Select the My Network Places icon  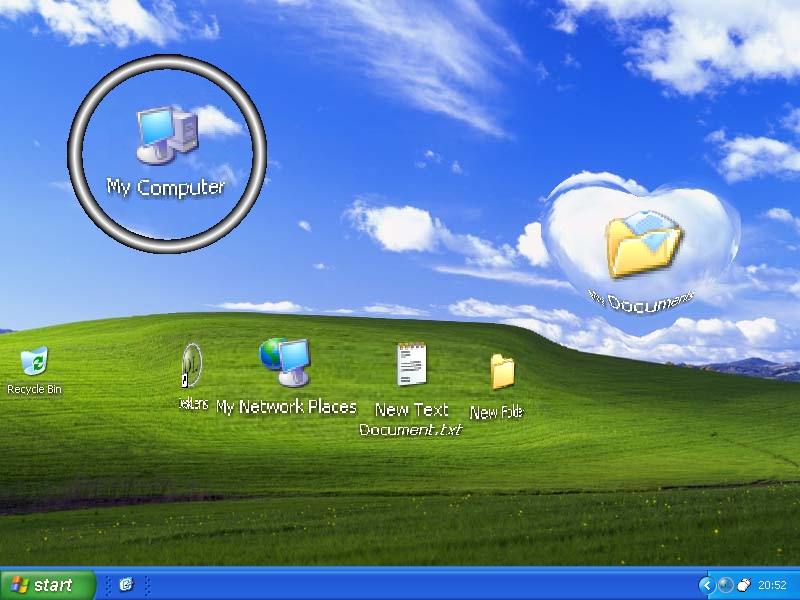[x=285, y=362]
